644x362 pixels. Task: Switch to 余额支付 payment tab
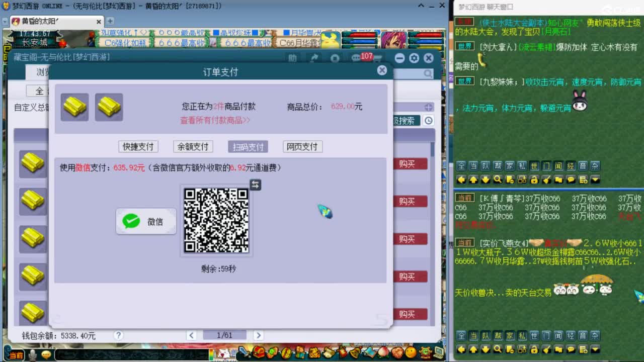click(x=193, y=146)
